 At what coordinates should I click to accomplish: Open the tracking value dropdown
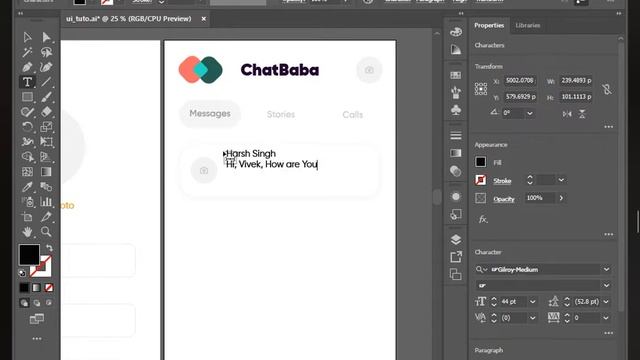pyautogui.click(x=606, y=318)
